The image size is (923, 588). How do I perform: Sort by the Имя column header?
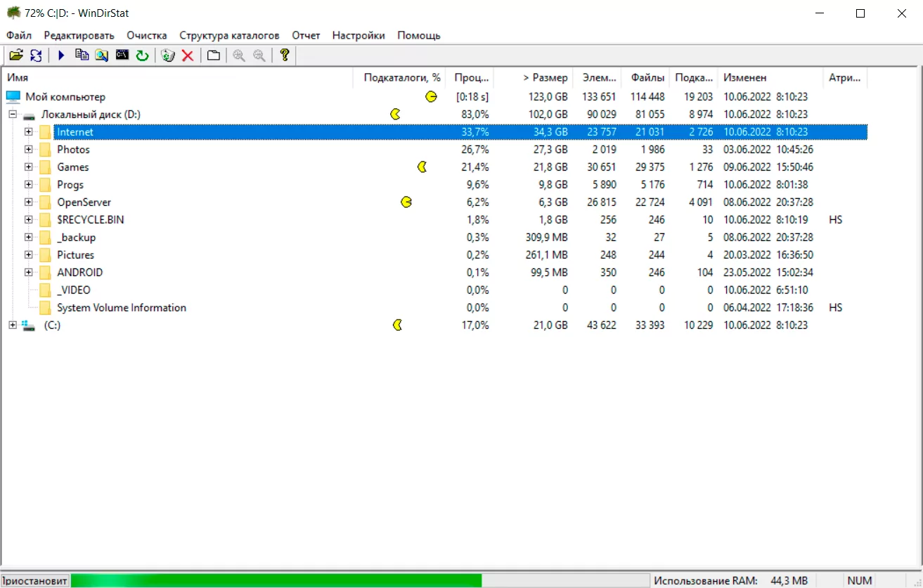click(177, 78)
